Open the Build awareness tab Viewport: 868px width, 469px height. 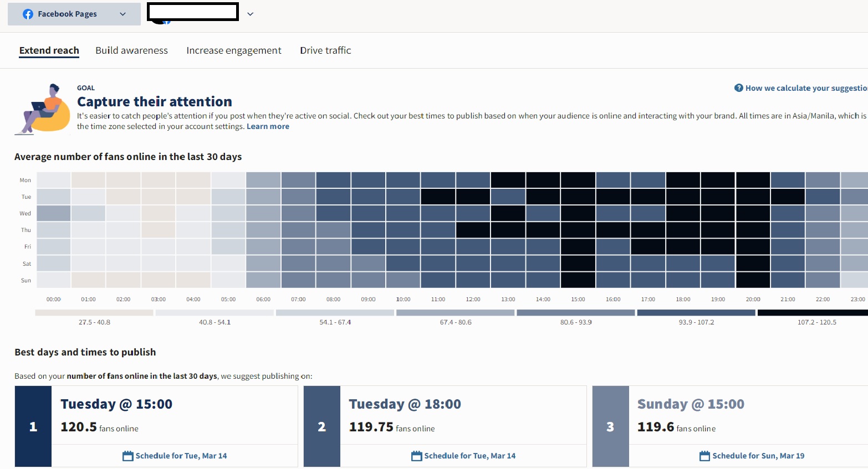[131, 50]
